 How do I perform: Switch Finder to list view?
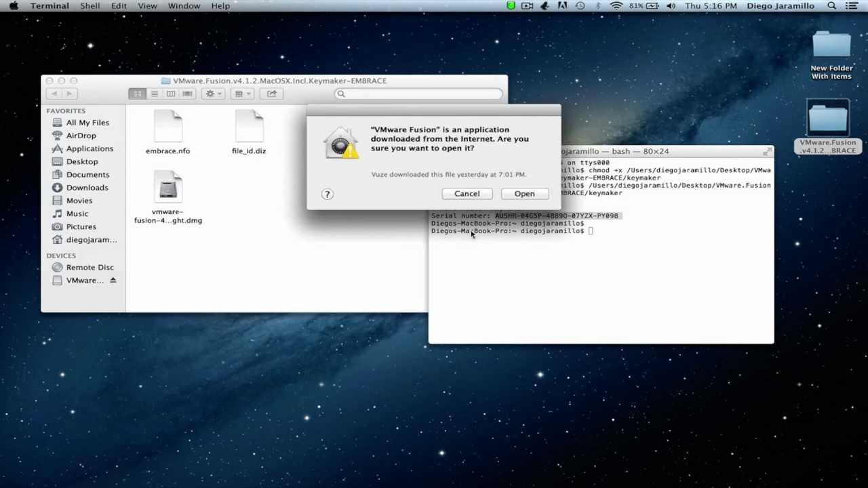click(x=154, y=94)
